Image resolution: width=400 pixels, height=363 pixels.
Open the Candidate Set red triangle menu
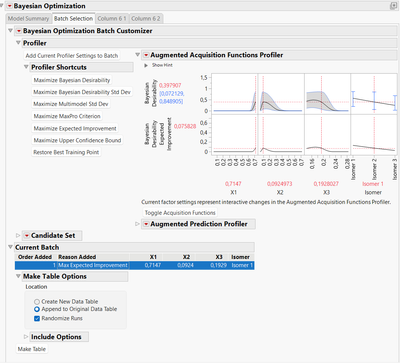pos(27,236)
